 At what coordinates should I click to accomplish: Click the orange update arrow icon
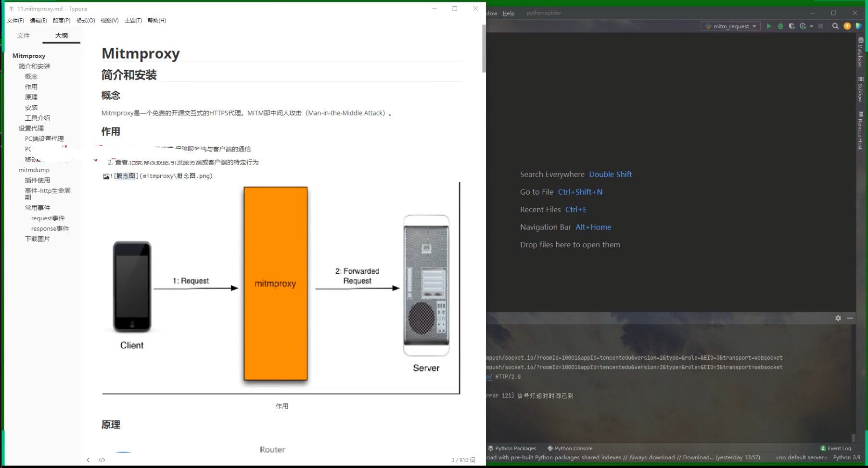click(847, 26)
